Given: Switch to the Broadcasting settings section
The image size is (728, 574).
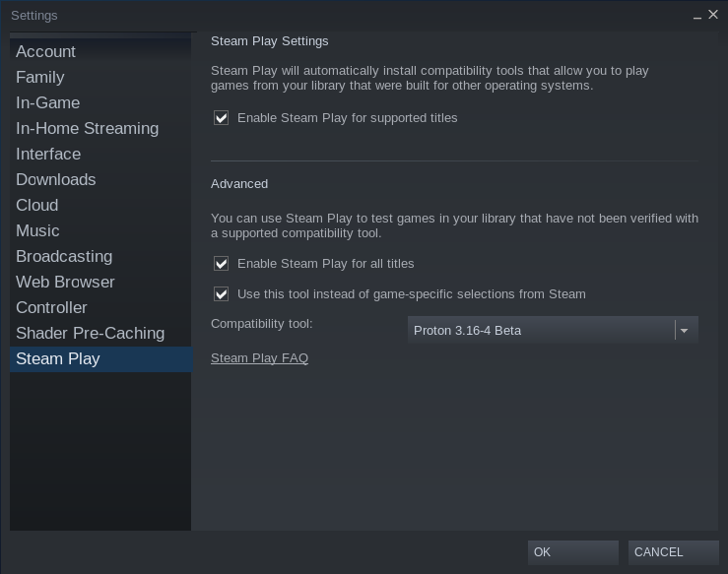Looking at the screenshot, I should [x=64, y=256].
